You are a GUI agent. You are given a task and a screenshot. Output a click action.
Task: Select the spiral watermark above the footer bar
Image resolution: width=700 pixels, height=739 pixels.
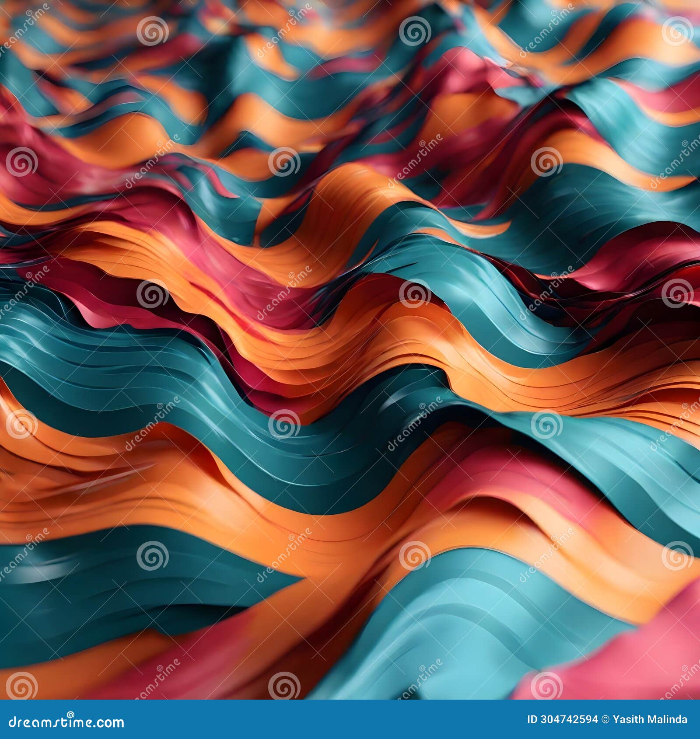click(22, 685)
